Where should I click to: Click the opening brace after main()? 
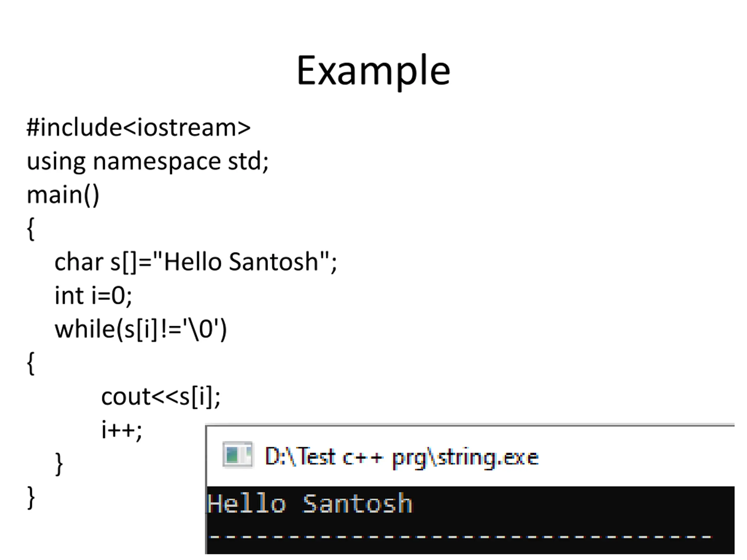coord(31,229)
